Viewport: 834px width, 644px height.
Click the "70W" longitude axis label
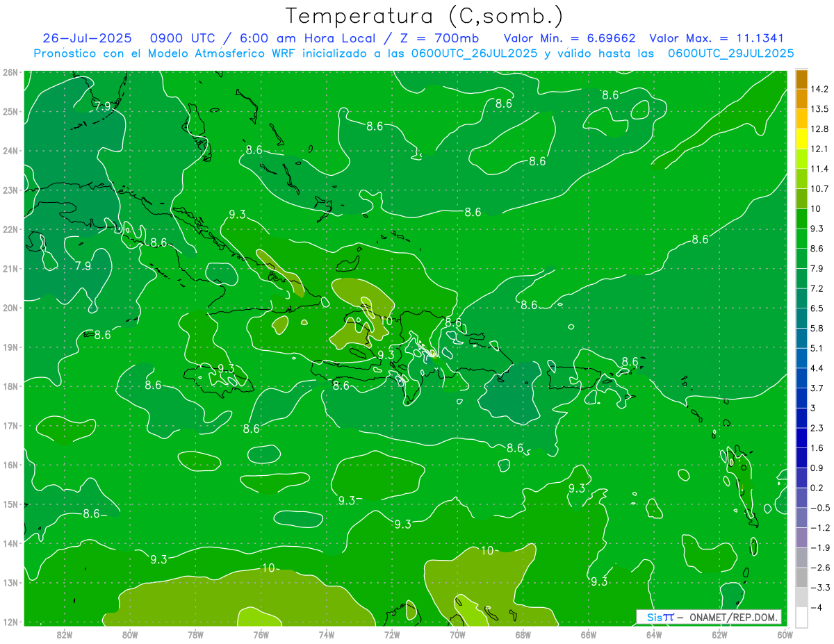tap(457, 634)
